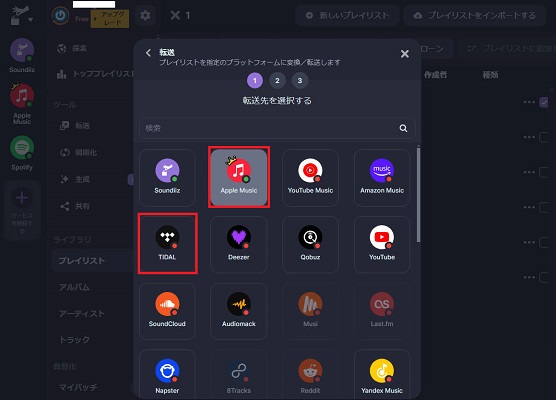Open the Soundiiz logo dropdown

pos(22,16)
